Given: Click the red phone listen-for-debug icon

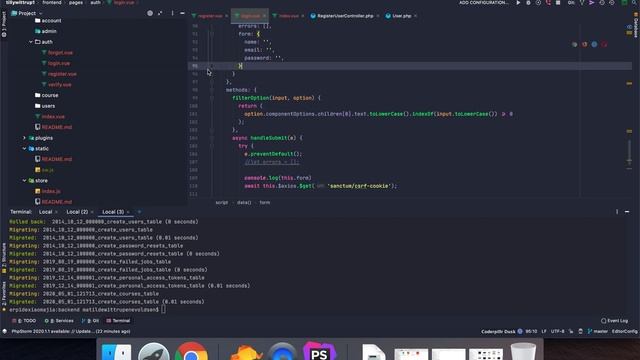Looking at the screenshot, I should (x=548, y=2).
